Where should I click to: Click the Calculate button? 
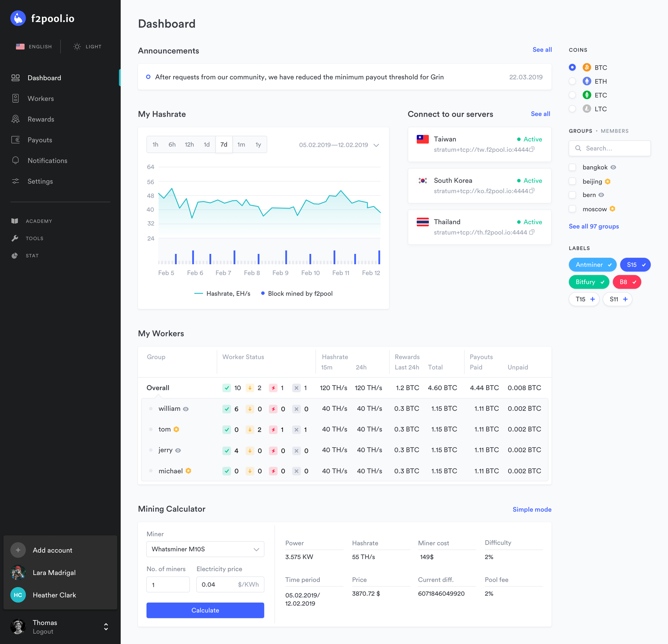click(205, 610)
